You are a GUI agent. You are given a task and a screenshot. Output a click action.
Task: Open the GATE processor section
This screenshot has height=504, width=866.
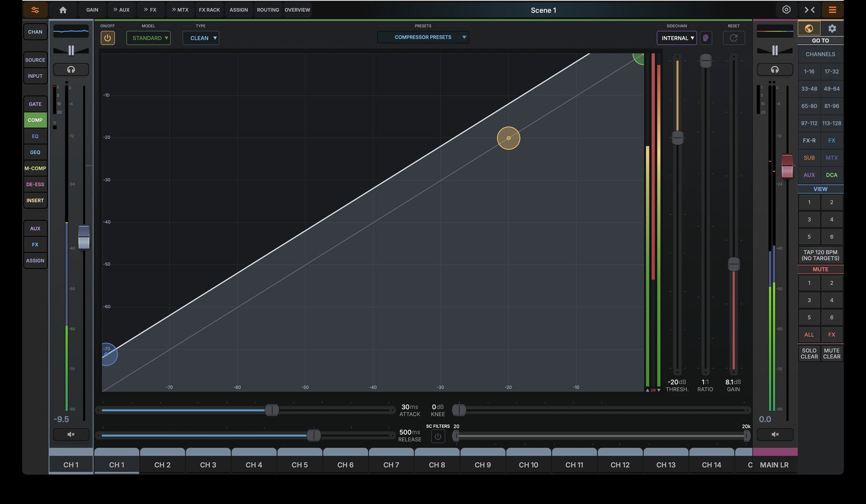point(35,104)
